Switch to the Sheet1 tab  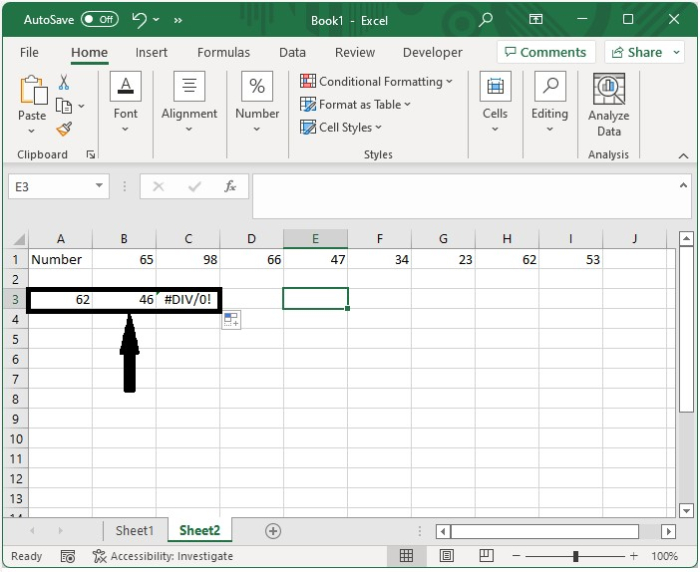(x=135, y=530)
